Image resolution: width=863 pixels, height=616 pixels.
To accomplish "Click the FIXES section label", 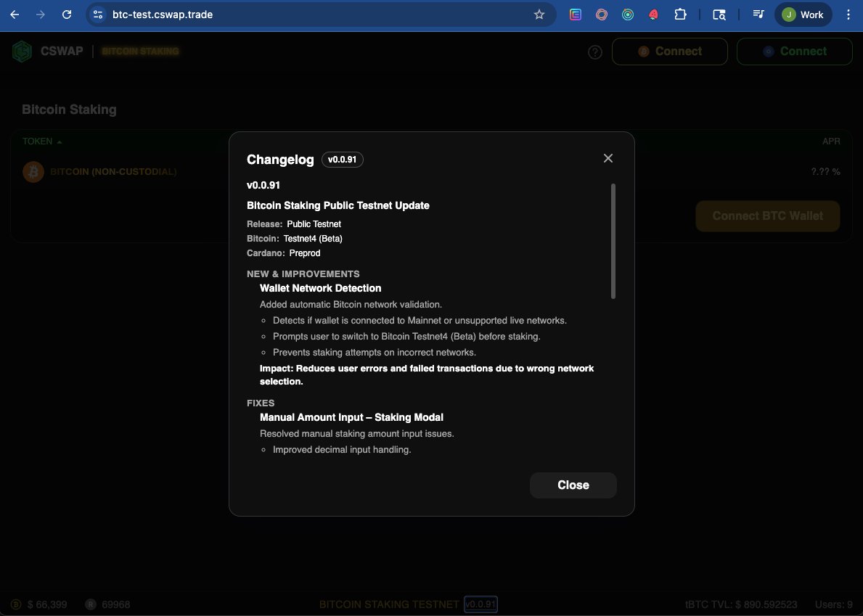I will [261, 403].
